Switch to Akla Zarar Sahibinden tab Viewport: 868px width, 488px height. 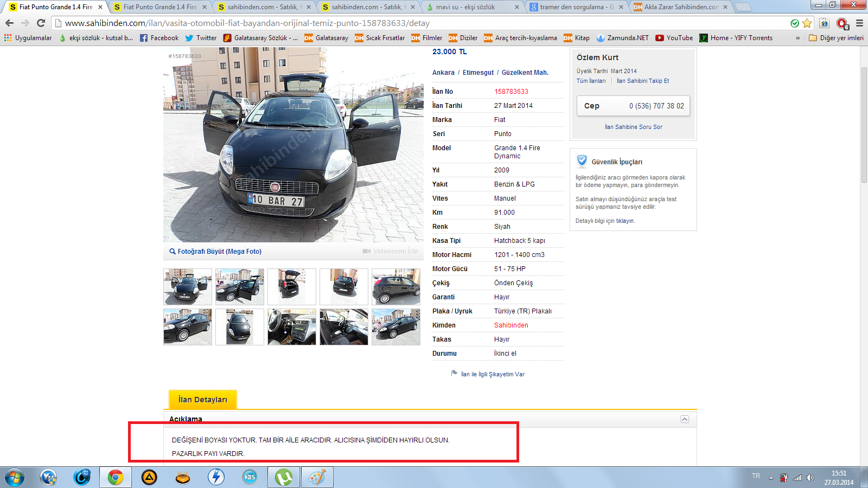point(680,7)
